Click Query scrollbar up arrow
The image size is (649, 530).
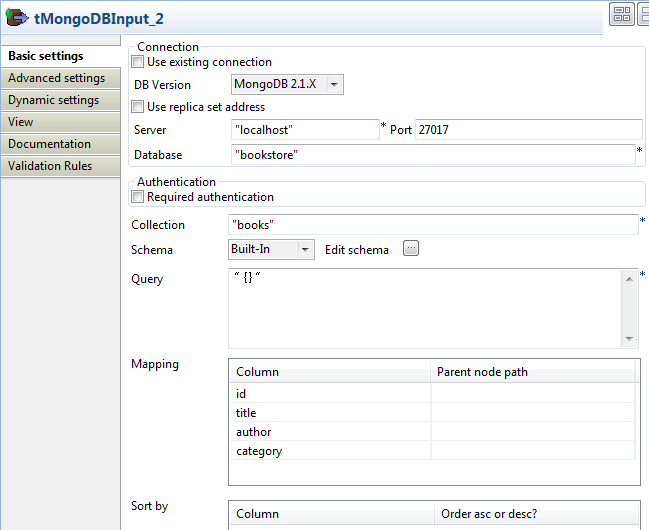tap(629, 279)
